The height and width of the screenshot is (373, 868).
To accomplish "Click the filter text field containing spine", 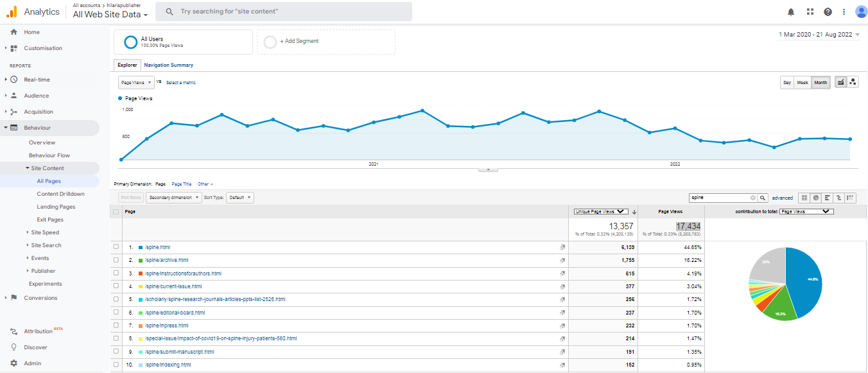I will (719, 198).
